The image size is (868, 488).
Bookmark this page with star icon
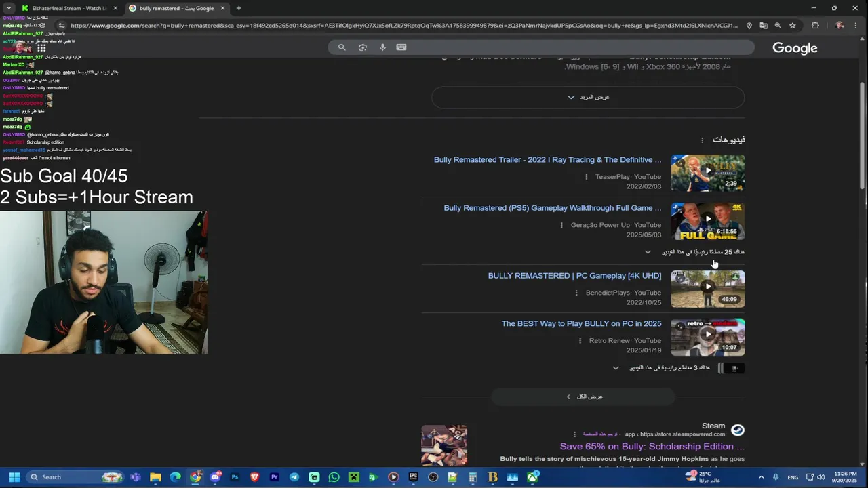[792, 26]
